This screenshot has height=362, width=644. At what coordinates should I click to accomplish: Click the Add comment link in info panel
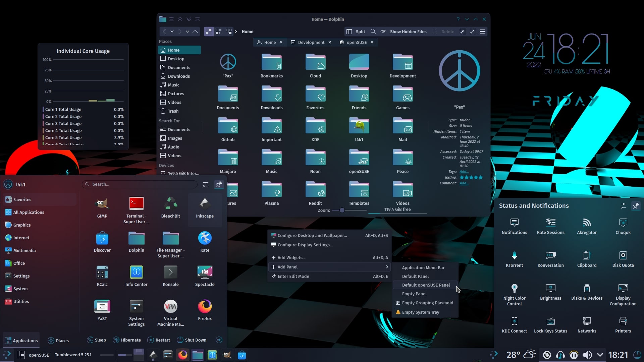pos(464,183)
